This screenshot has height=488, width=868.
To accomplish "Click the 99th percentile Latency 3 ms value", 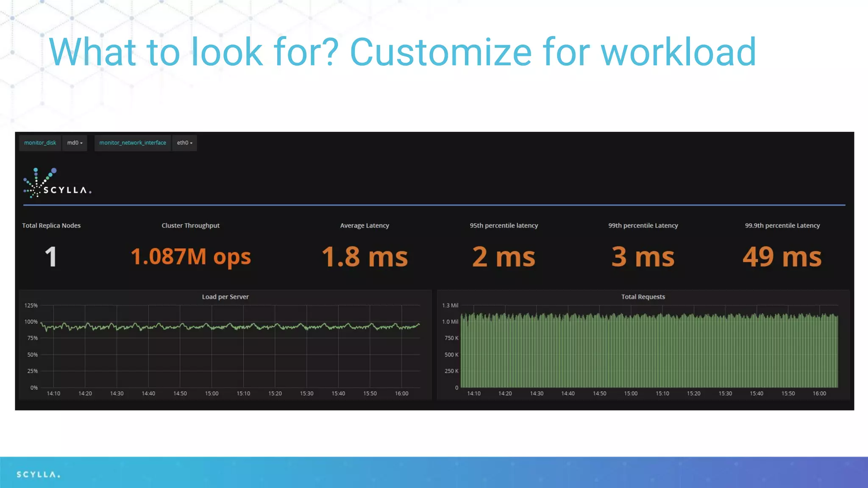I will [x=643, y=257].
